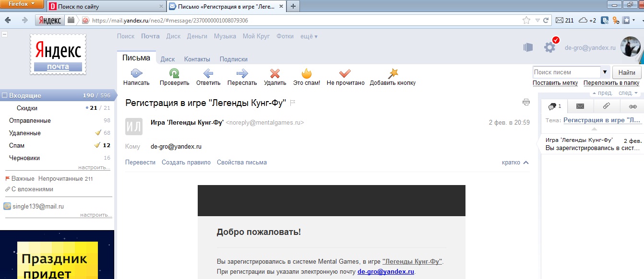
Task: Collapse left panel with minus toggle
Action: (x=4, y=35)
